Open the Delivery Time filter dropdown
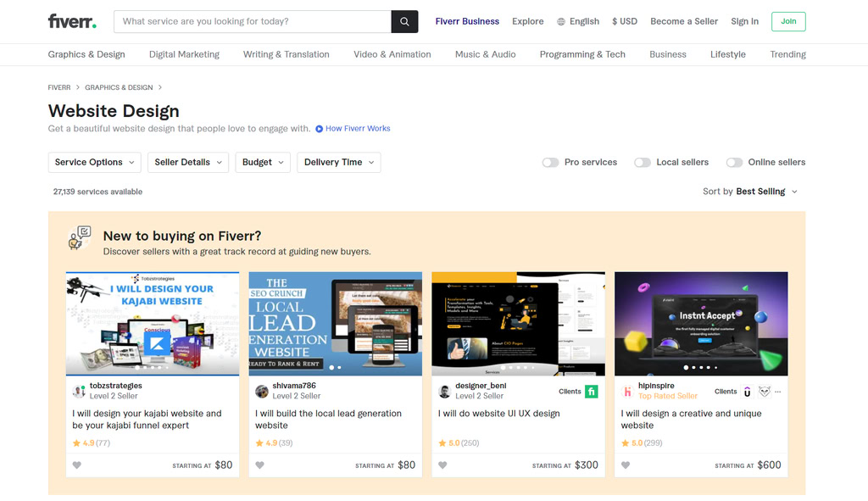This screenshot has height=501, width=868. 338,162
